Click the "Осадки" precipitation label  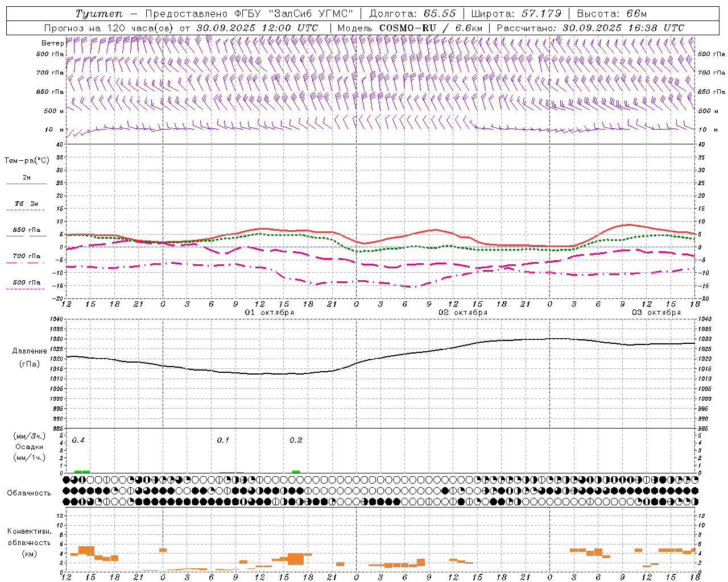click(30, 447)
